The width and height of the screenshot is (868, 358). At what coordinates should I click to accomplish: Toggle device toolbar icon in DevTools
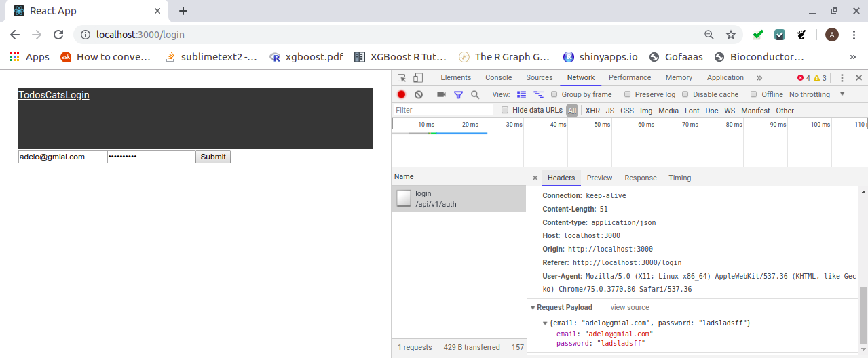pos(418,78)
